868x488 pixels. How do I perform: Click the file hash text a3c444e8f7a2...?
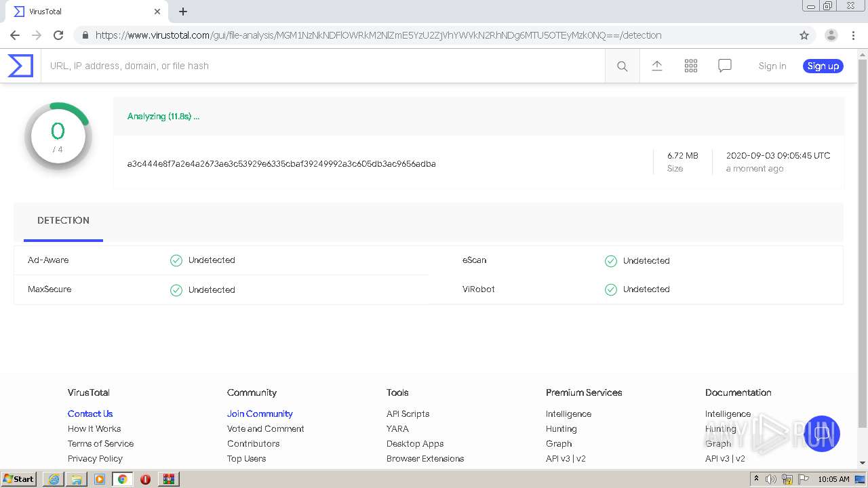click(281, 163)
